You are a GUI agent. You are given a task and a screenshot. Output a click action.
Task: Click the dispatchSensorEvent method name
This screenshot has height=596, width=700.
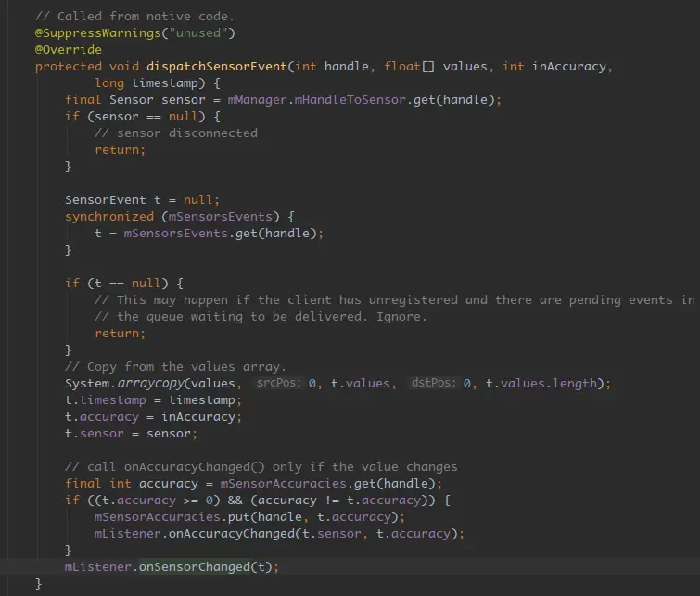[217, 67]
